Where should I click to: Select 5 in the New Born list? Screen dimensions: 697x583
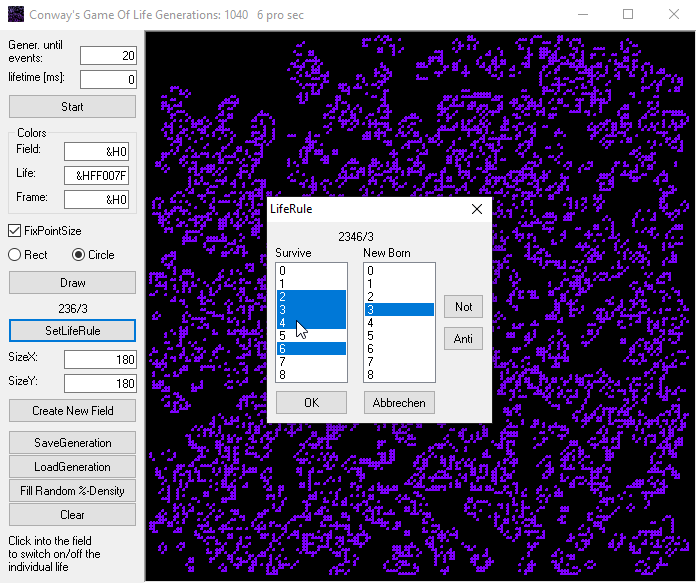click(x=399, y=335)
